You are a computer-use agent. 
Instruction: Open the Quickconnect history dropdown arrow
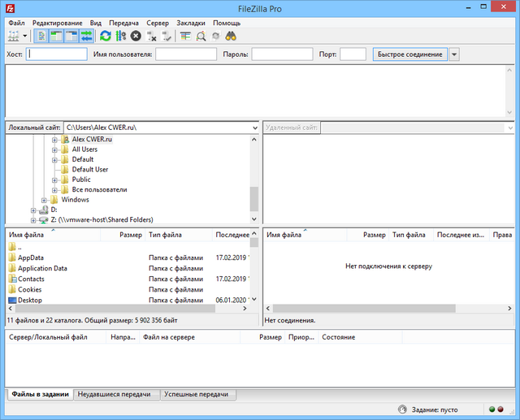pos(454,54)
